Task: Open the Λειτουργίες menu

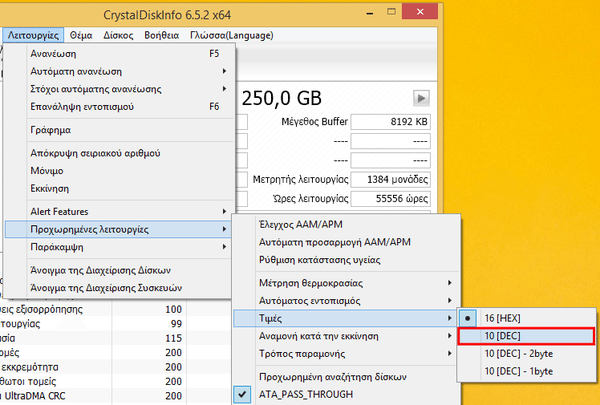Action: click(x=33, y=35)
